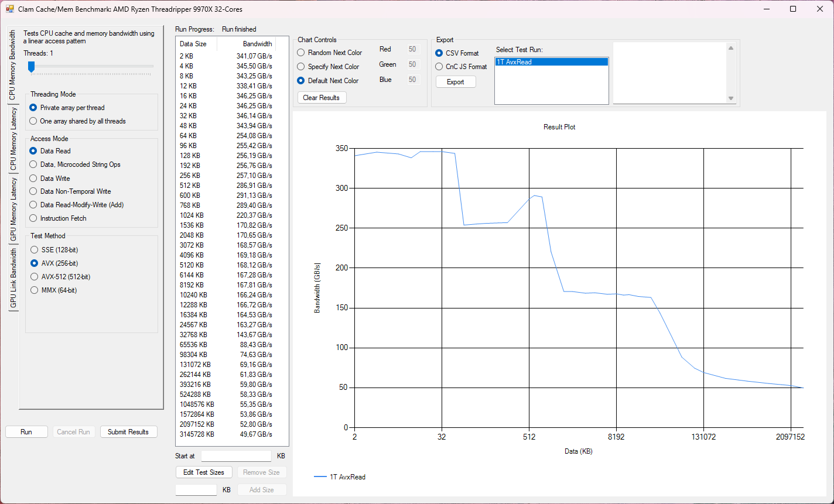Click the Run button
Image resolution: width=834 pixels, height=504 pixels.
26,432
